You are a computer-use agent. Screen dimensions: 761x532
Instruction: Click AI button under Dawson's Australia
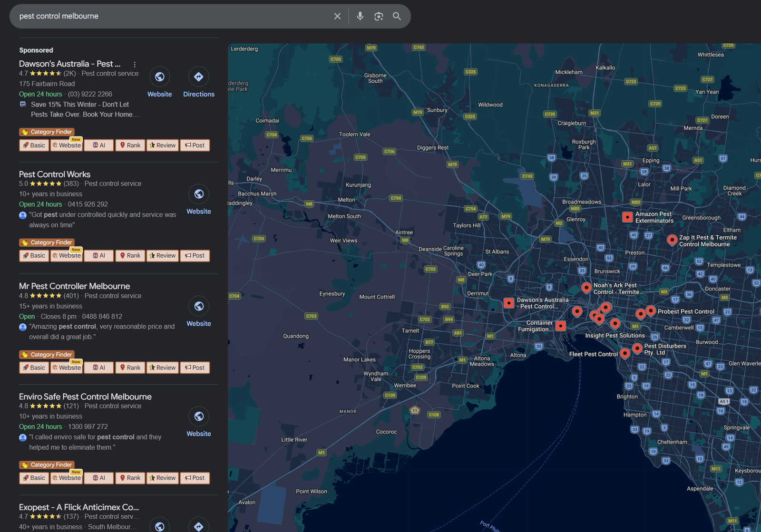click(99, 145)
